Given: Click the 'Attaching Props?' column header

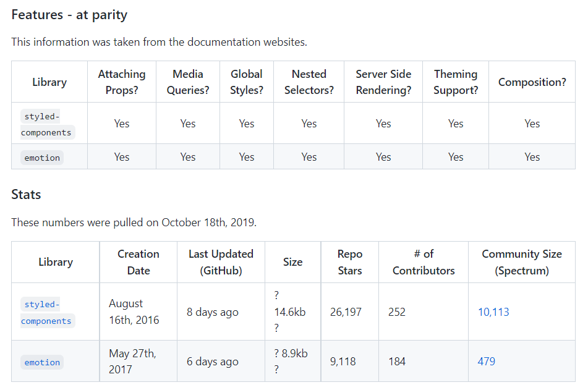Looking at the screenshot, I should click(x=122, y=82).
